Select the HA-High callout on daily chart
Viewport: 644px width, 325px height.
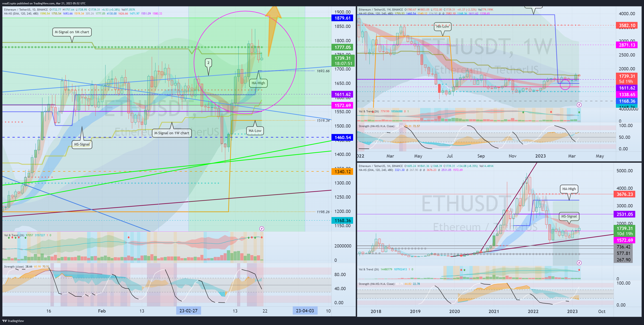pyautogui.click(x=258, y=83)
